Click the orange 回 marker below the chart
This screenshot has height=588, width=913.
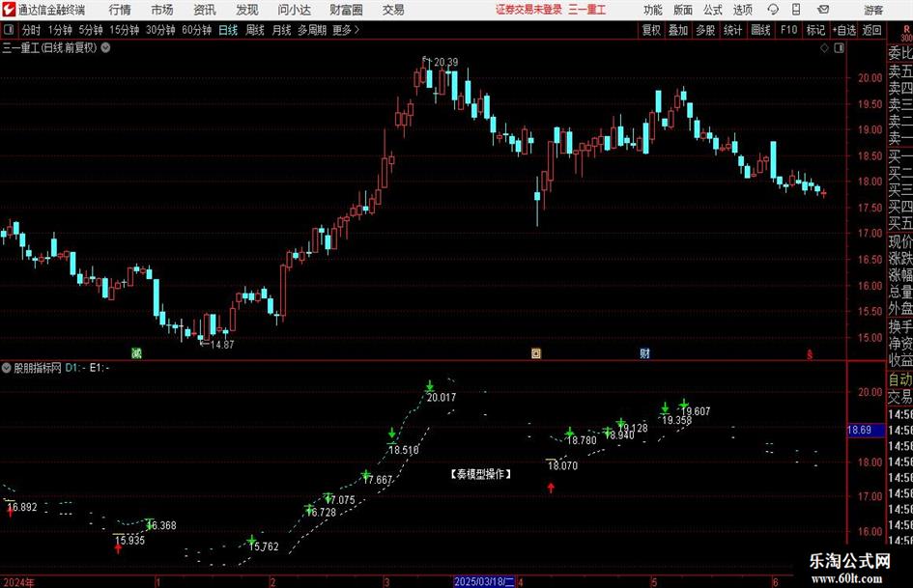pyautogui.click(x=535, y=352)
